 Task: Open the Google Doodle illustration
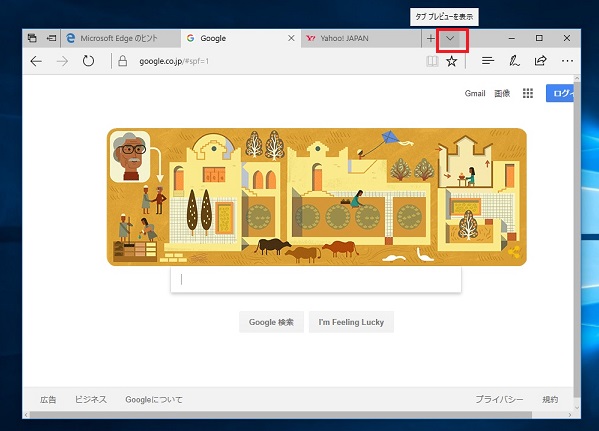click(x=317, y=197)
